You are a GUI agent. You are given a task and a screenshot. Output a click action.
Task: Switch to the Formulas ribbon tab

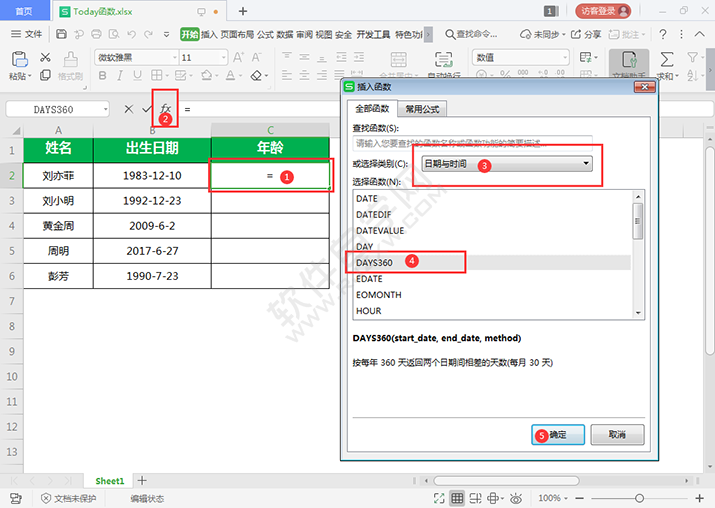pos(265,34)
